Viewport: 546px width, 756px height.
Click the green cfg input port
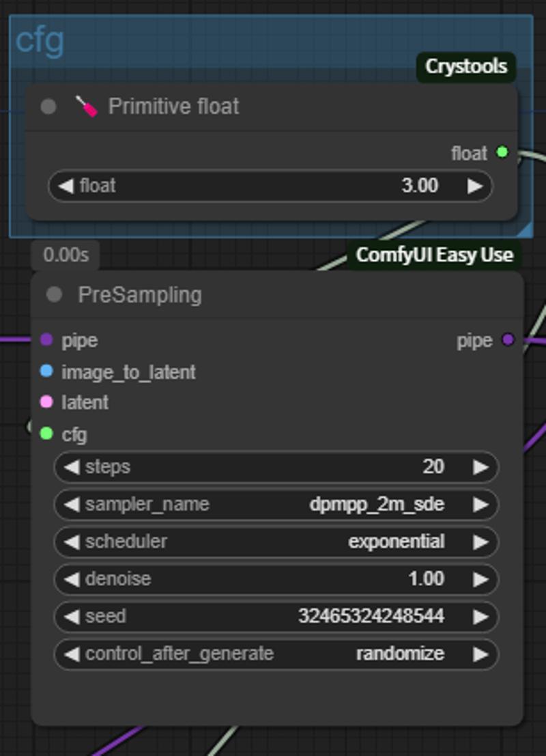(x=46, y=434)
